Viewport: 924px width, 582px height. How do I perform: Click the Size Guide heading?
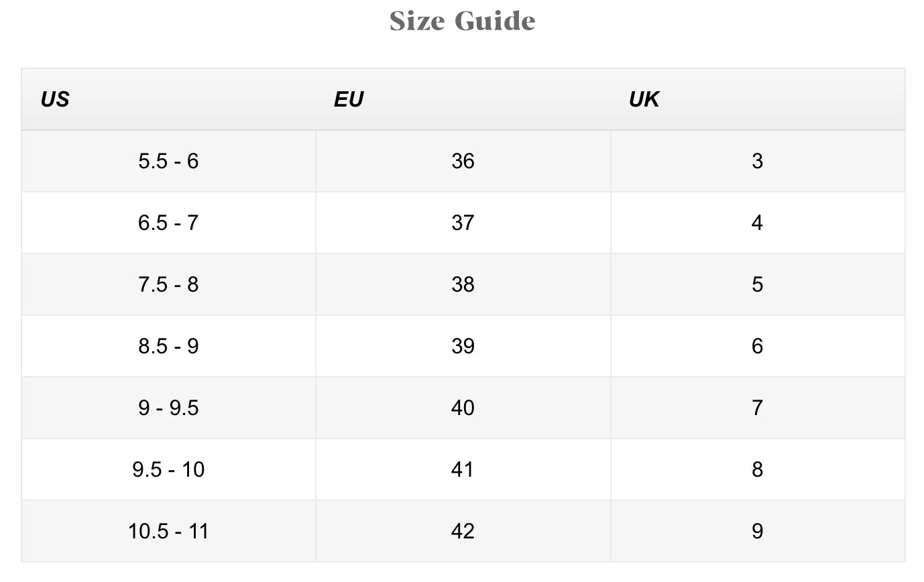[x=462, y=21]
